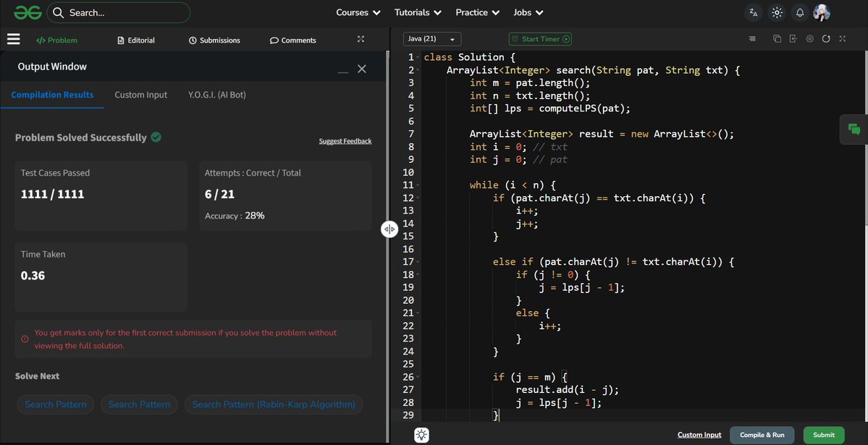Switch to the Editorial tab
This screenshot has width=868, height=445.
coord(136,40)
